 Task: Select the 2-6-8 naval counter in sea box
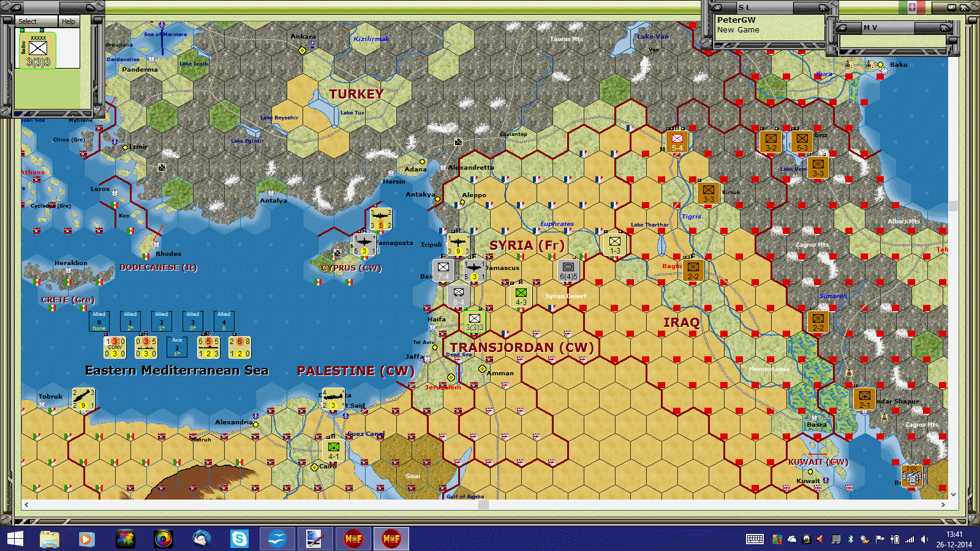click(x=239, y=347)
